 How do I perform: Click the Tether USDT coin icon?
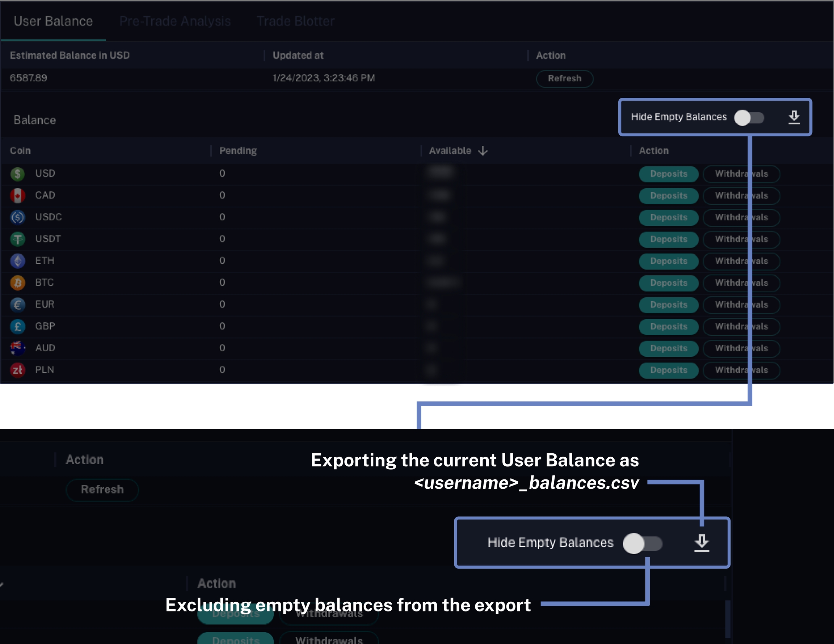click(18, 240)
